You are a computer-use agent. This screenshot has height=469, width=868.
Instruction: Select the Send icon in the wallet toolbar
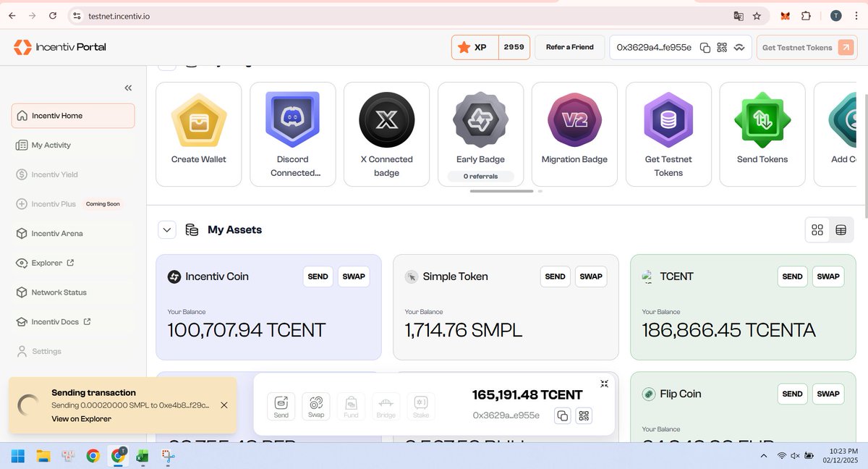281,406
